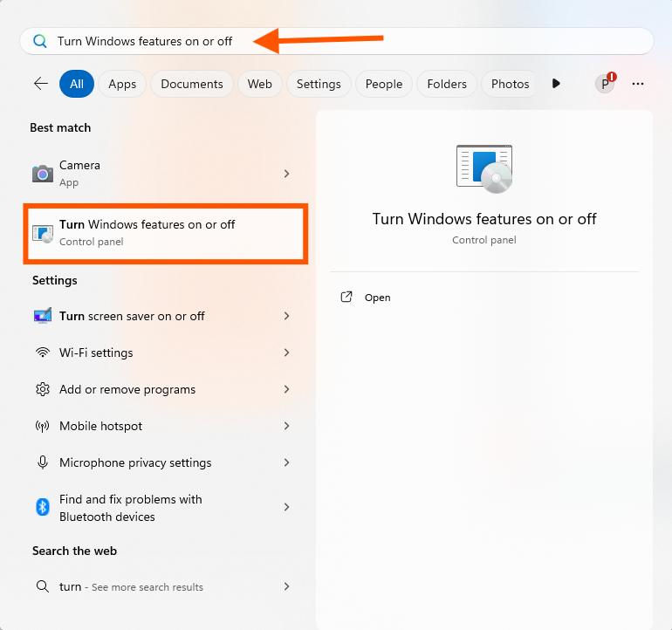The width and height of the screenshot is (672, 630).
Task: Click the Wi-Fi icon
Action: (x=43, y=353)
